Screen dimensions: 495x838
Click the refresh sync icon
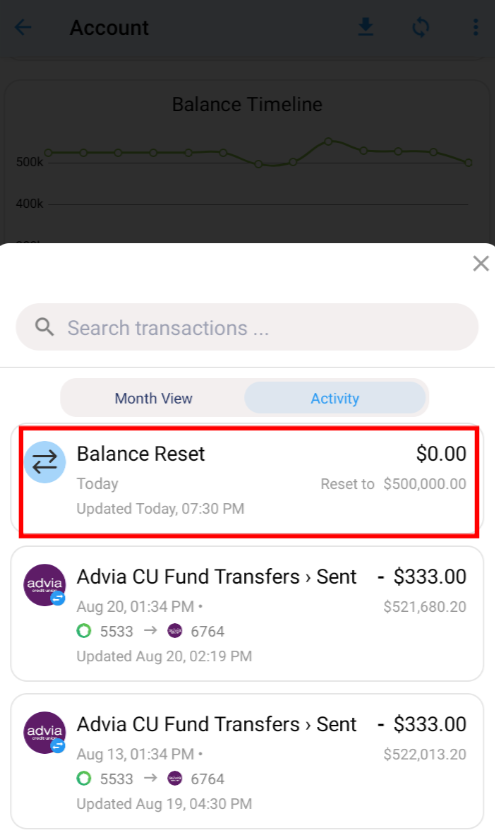click(x=421, y=27)
